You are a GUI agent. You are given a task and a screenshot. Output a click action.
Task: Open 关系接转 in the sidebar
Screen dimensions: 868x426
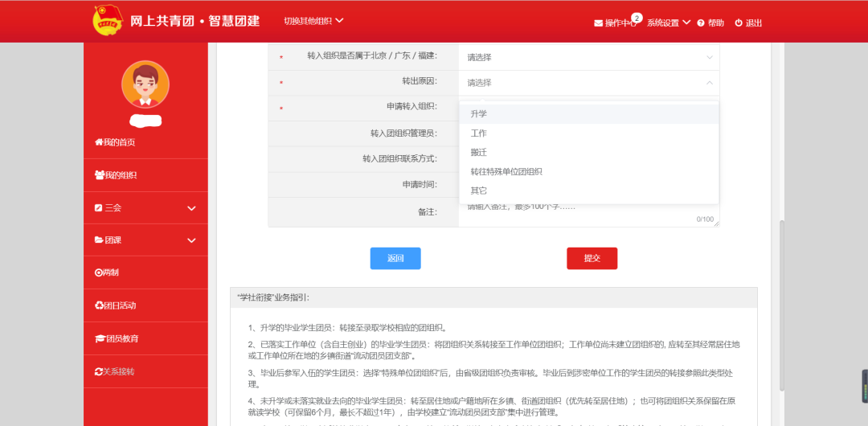pos(115,371)
